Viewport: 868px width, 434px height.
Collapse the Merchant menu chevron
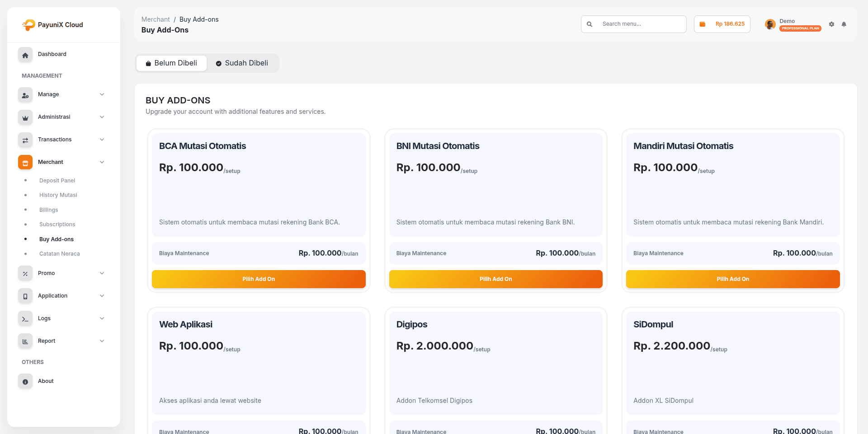click(102, 162)
